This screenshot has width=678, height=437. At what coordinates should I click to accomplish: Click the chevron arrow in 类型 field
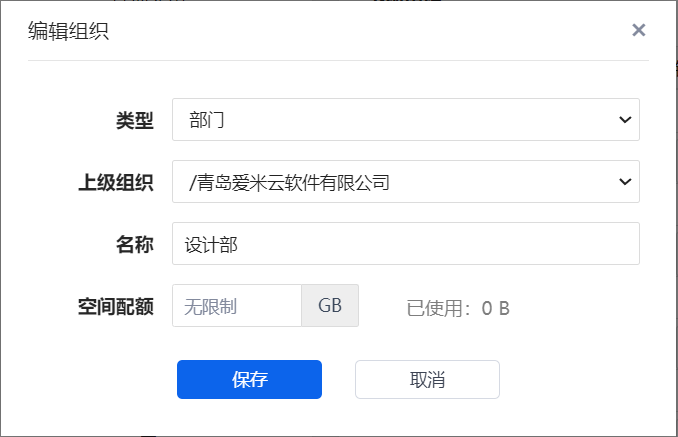coord(625,120)
